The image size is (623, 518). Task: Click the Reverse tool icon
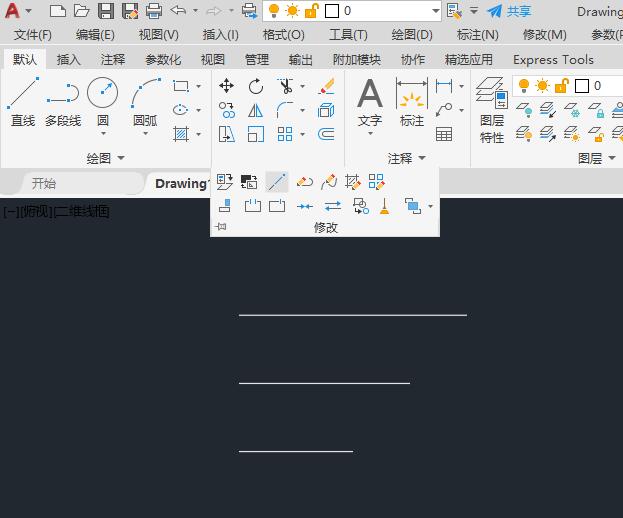click(x=333, y=206)
